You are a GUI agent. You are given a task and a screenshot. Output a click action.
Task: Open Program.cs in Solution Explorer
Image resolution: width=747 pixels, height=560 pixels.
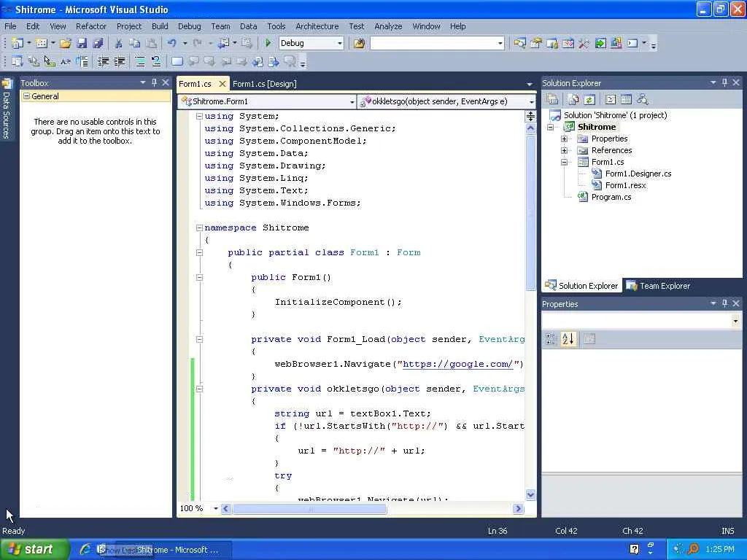coord(611,197)
